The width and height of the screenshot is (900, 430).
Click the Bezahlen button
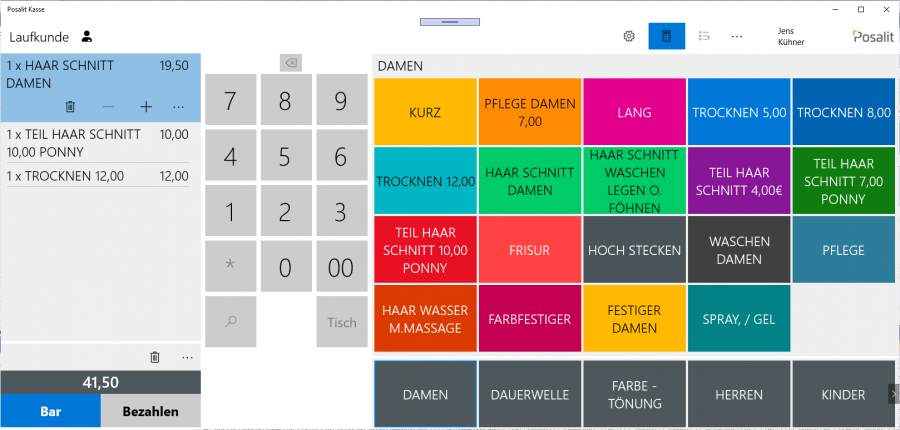click(150, 411)
